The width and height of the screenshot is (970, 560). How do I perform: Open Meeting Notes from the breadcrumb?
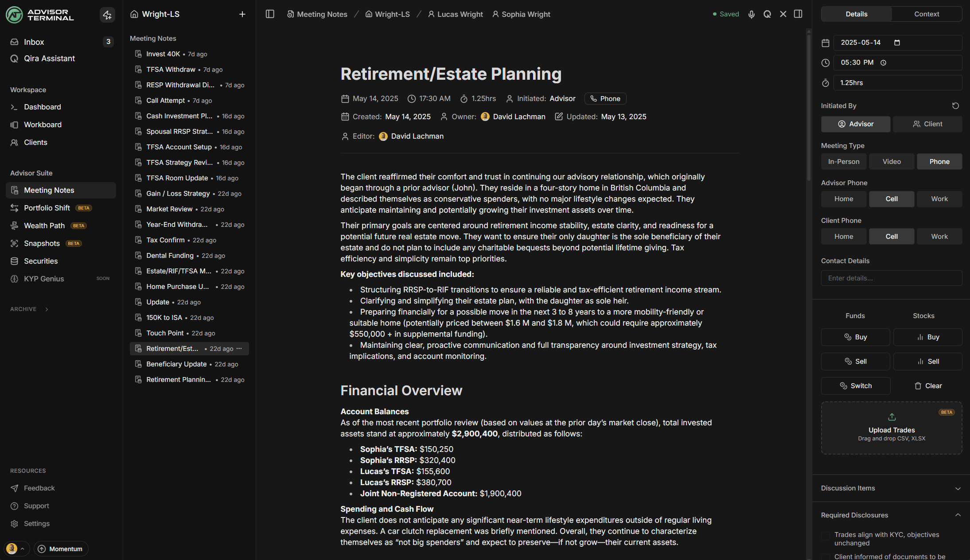click(x=322, y=14)
